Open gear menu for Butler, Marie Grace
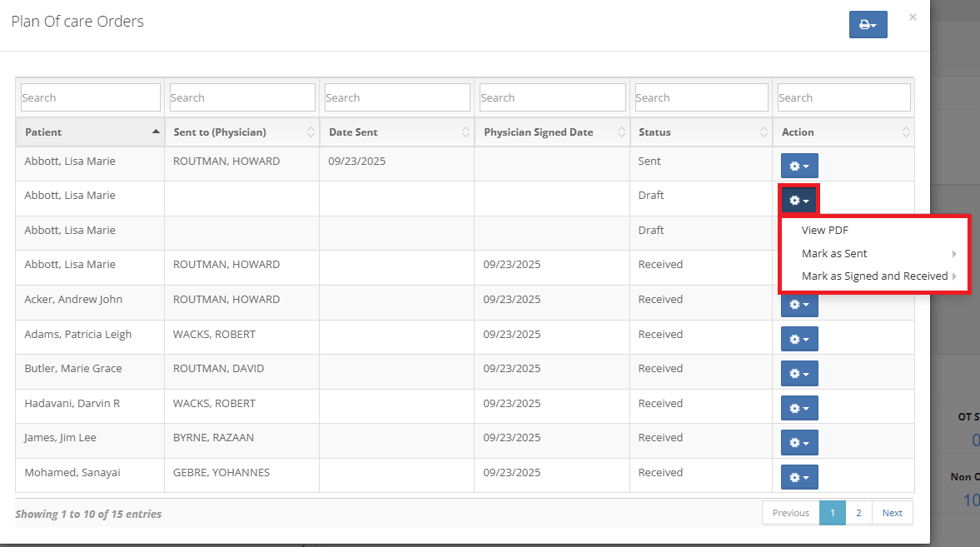980x547 pixels. click(x=799, y=374)
